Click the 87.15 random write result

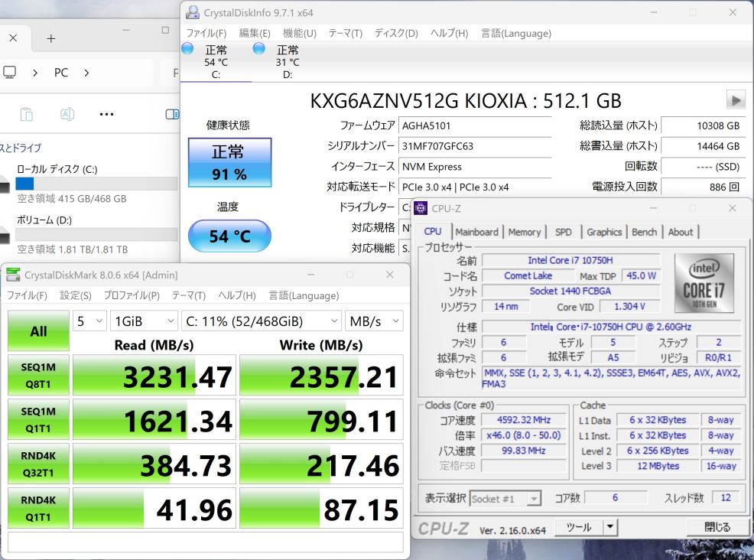(x=321, y=508)
